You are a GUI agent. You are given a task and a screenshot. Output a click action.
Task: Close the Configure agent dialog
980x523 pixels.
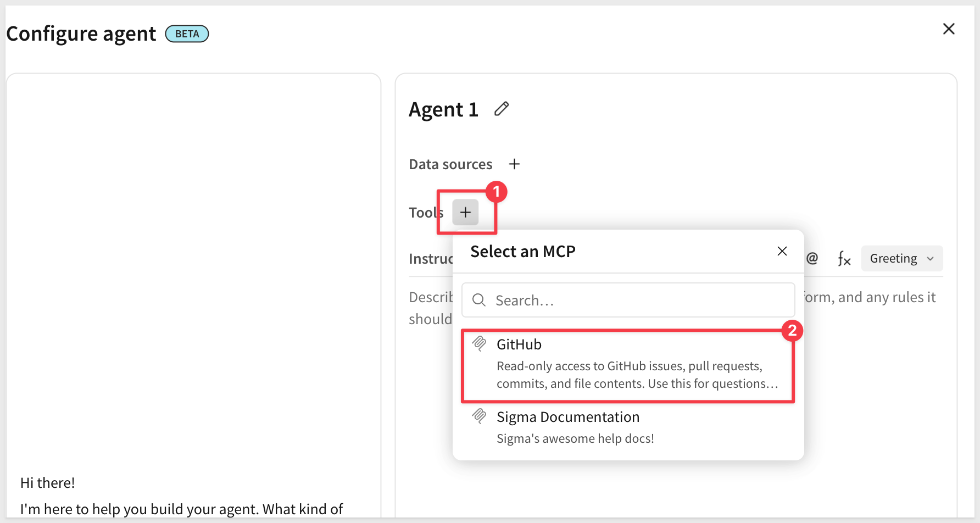(949, 29)
